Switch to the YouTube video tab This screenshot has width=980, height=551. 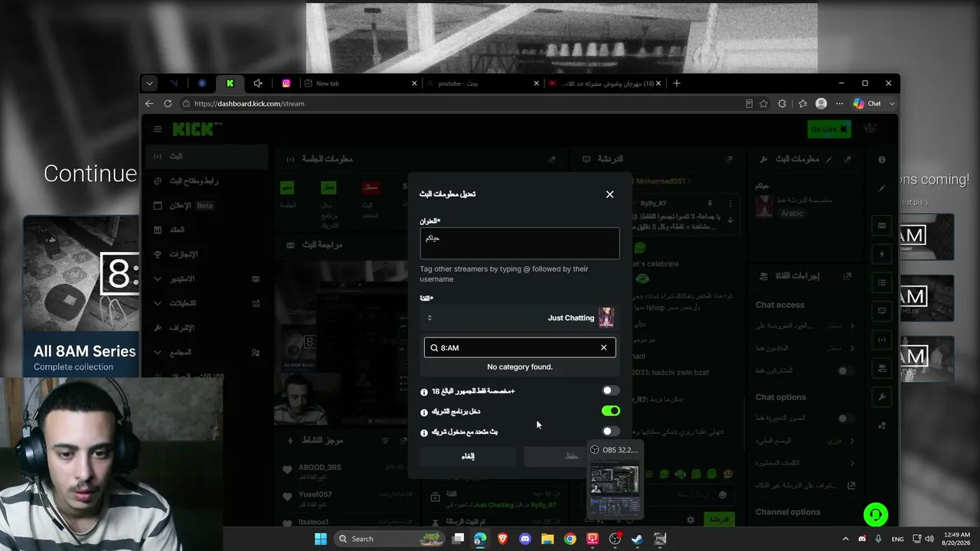pos(605,83)
